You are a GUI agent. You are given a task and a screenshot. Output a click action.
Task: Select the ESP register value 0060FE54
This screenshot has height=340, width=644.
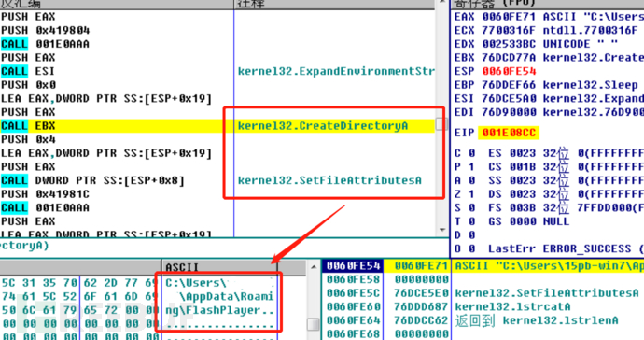(509, 71)
